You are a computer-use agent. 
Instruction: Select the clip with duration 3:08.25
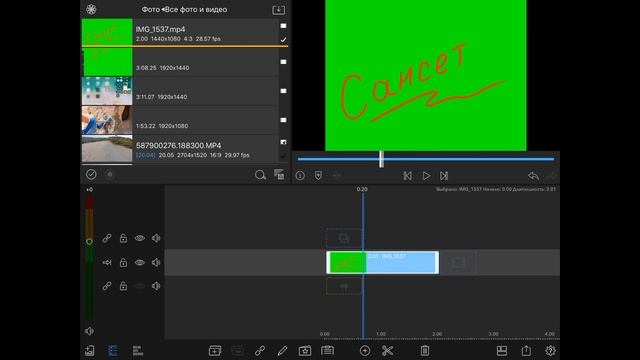180,62
